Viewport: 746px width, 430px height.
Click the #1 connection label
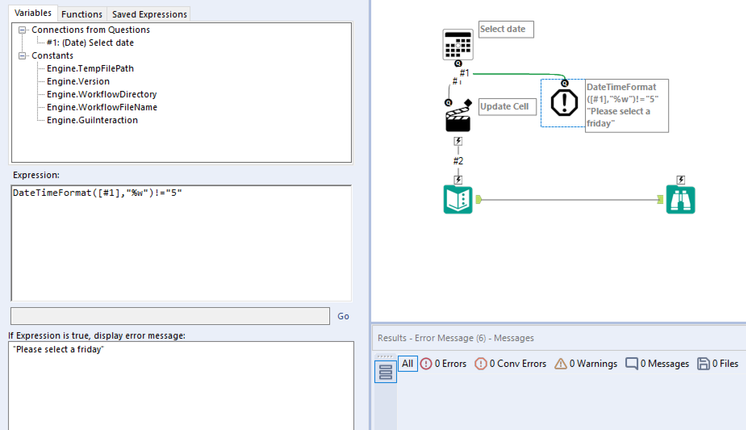(x=464, y=73)
